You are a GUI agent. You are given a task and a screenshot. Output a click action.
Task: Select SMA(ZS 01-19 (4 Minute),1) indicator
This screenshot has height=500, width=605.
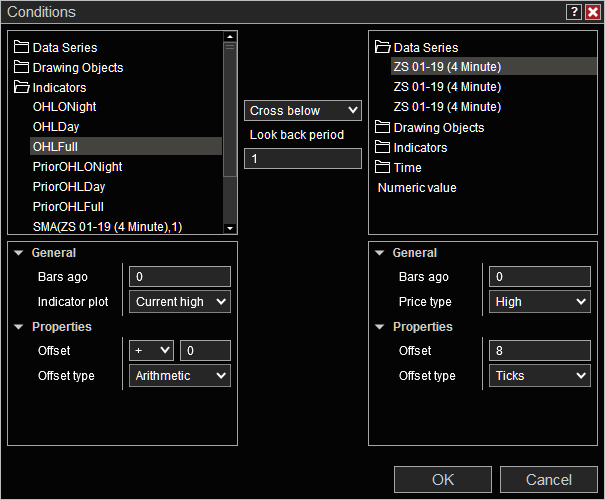coord(107,226)
